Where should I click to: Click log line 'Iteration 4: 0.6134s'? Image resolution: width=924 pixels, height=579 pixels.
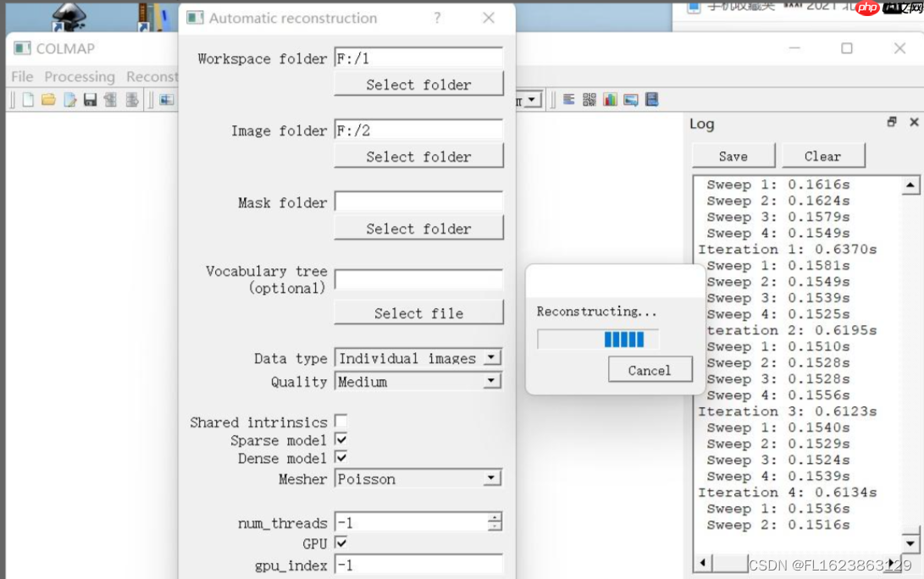(x=788, y=492)
